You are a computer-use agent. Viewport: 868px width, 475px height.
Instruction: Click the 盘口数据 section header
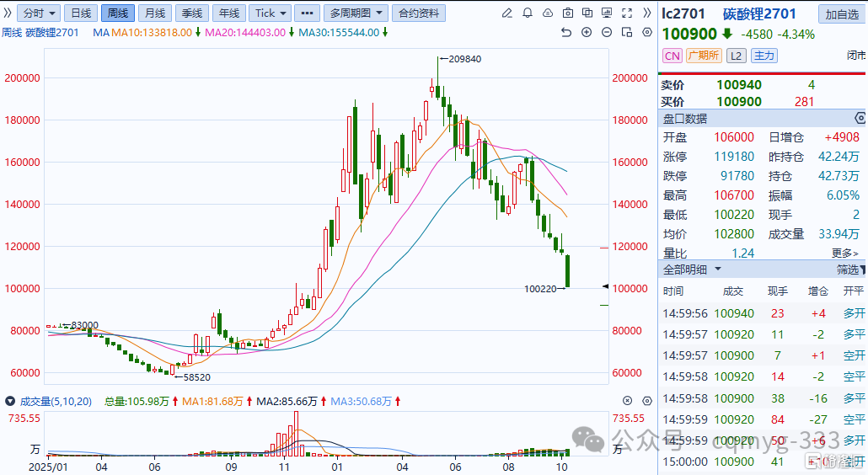pyautogui.click(x=685, y=119)
